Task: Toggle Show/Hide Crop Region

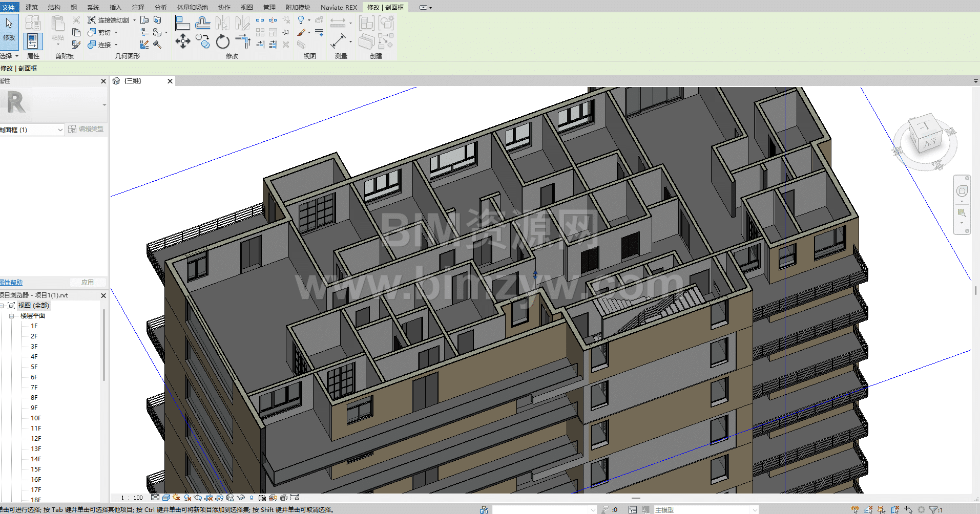Action: pyautogui.click(x=219, y=498)
